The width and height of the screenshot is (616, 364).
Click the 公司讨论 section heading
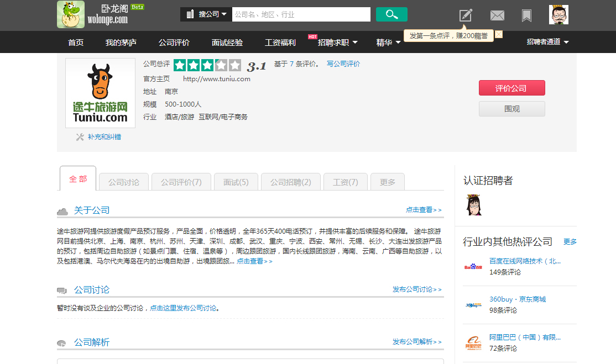(92, 290)
